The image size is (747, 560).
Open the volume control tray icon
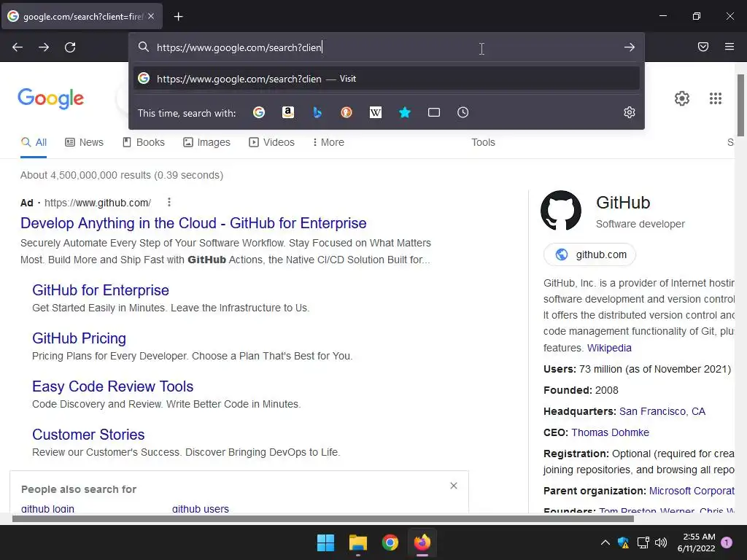(661, 542)
